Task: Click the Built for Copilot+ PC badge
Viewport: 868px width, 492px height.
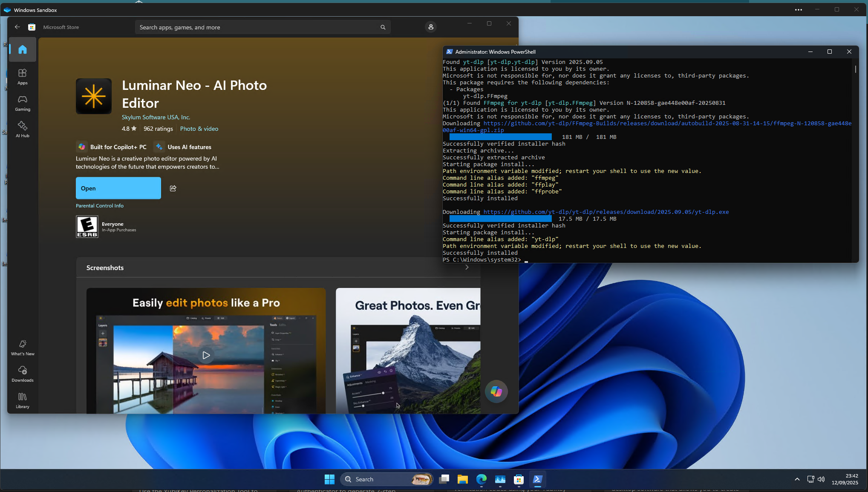Action: [112, 147]
